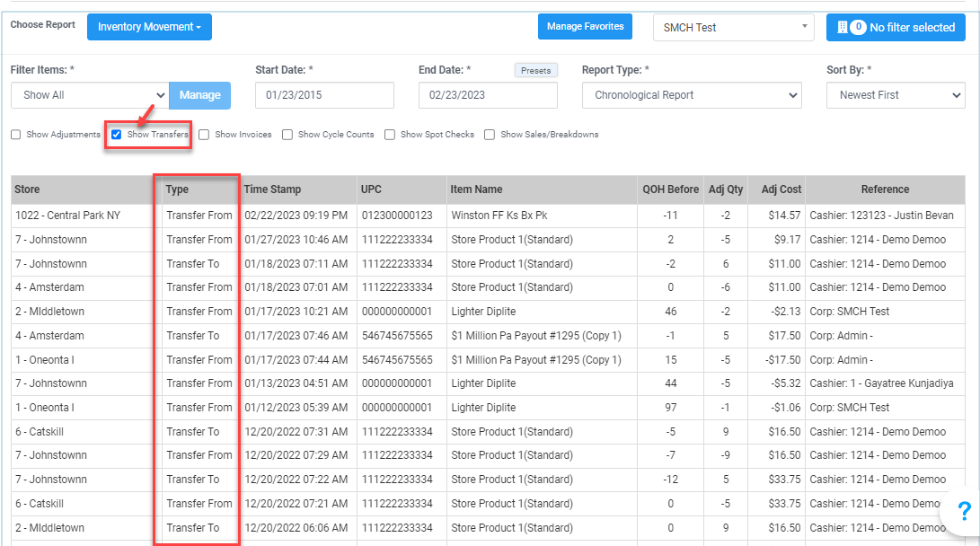Click Adj Cost value -$5.32
The image size is (980, 546).
785,383
